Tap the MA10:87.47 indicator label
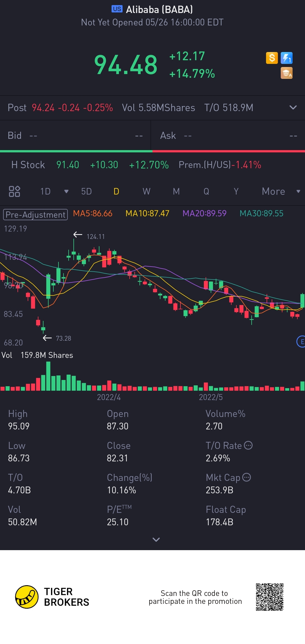The height and width of the screenshot is (644, 305). click(147, 213)
